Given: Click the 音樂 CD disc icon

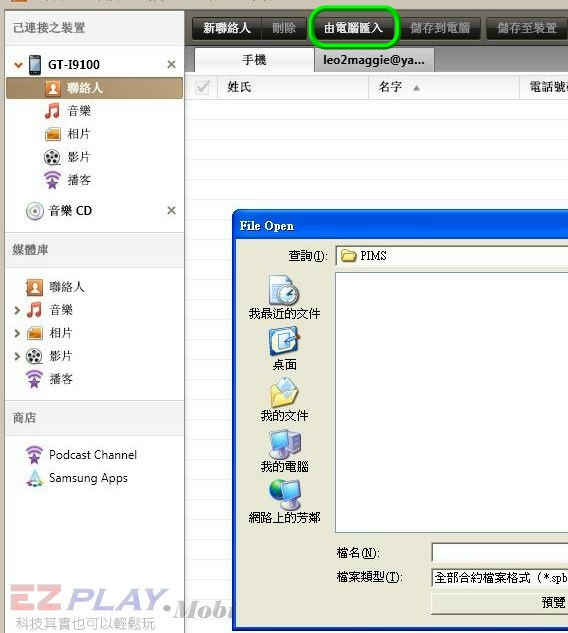Looking at the screenshot, I should click(x=35, y=211).
